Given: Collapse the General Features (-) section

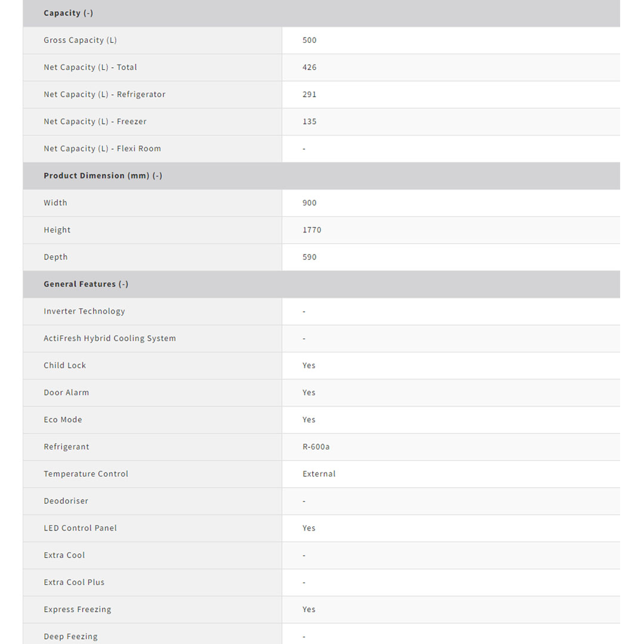Looking at the screenshot, I should [86, 284].
